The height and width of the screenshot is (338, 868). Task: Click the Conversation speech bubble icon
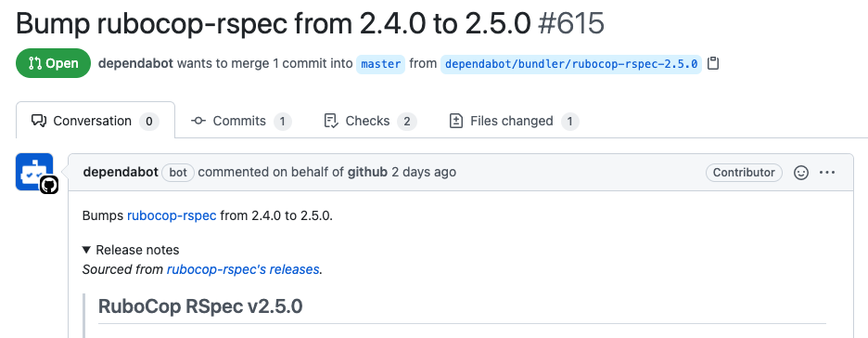tap(39, 121)
